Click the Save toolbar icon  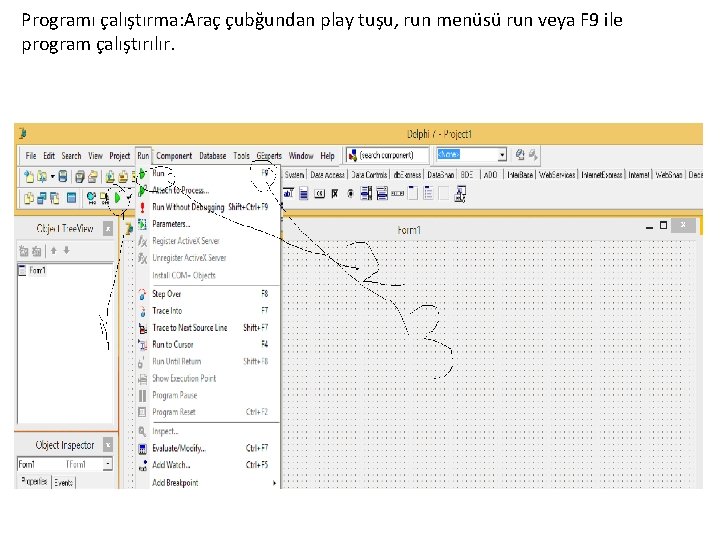click(63, 176)
